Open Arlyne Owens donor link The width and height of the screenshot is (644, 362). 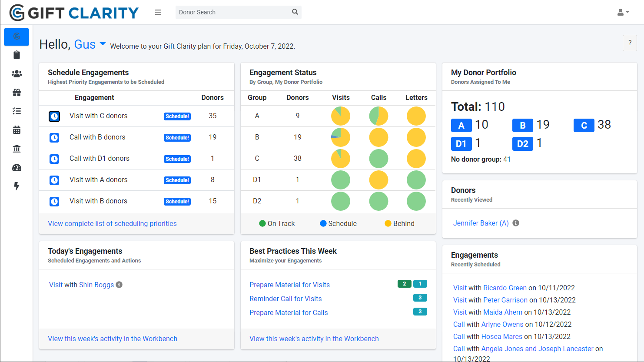click(x=502, y=324)
